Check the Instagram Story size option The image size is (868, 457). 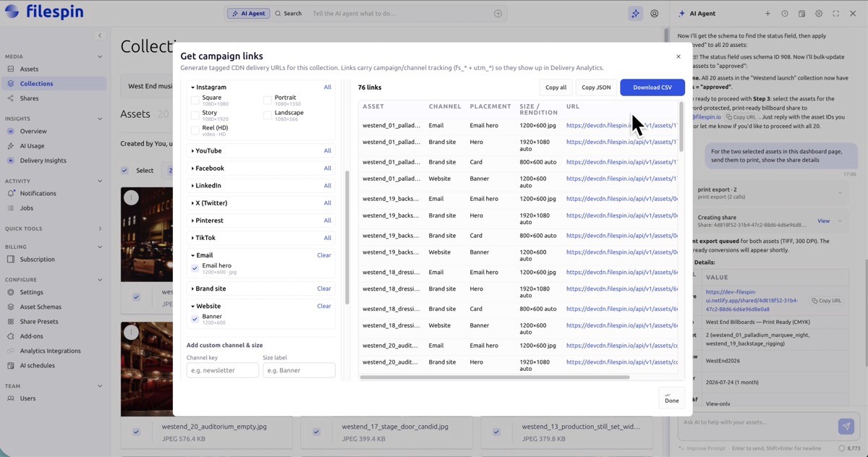(195, 116)
